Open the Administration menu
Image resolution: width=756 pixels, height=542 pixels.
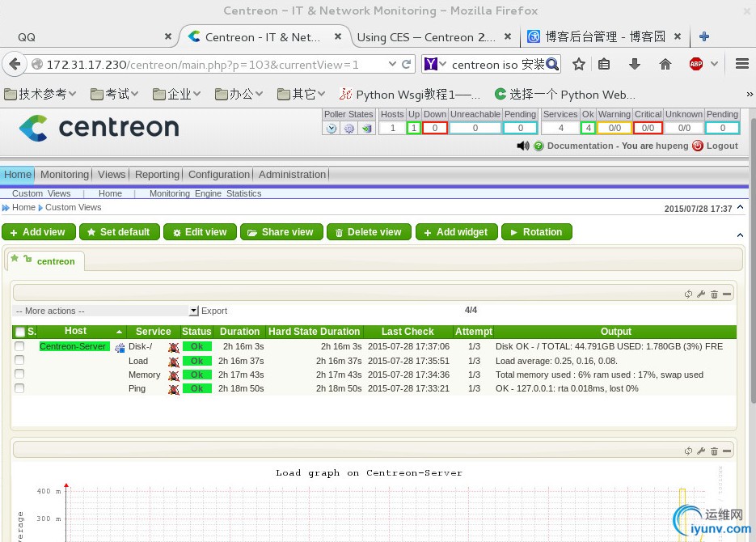click(x=292, y=175)
